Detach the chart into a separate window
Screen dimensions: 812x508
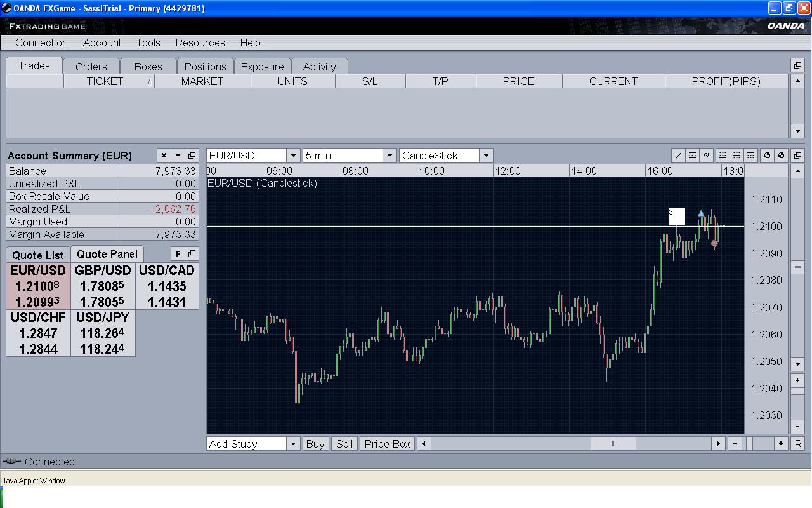point(798,156)
